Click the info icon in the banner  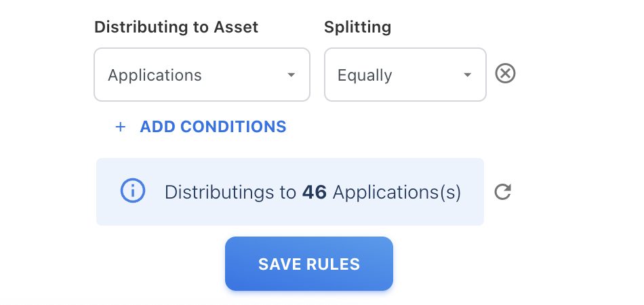coord(132,191)
